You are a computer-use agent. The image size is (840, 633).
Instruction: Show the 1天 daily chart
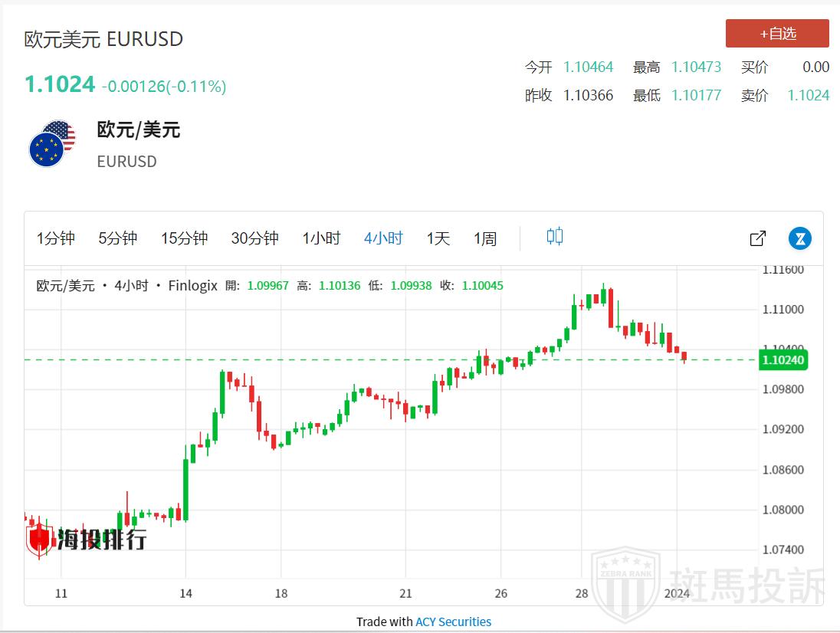point(438,238)
